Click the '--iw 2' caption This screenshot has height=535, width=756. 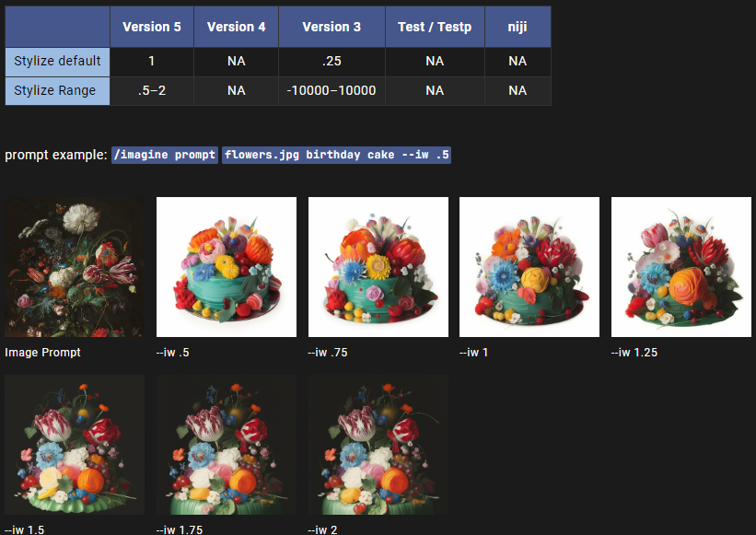[322, 529]
